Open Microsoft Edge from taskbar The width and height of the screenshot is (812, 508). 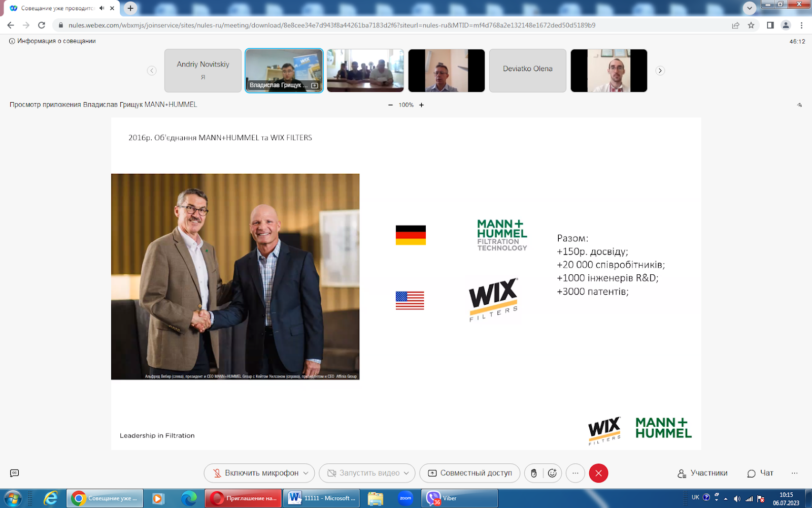(x=189, y=498)
